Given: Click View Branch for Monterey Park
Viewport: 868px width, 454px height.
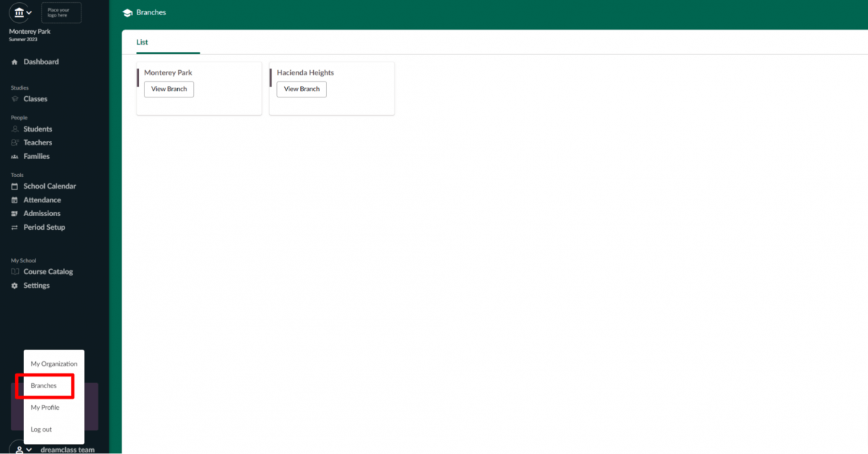Looking at the screenshot, I should tap(169, 90).
